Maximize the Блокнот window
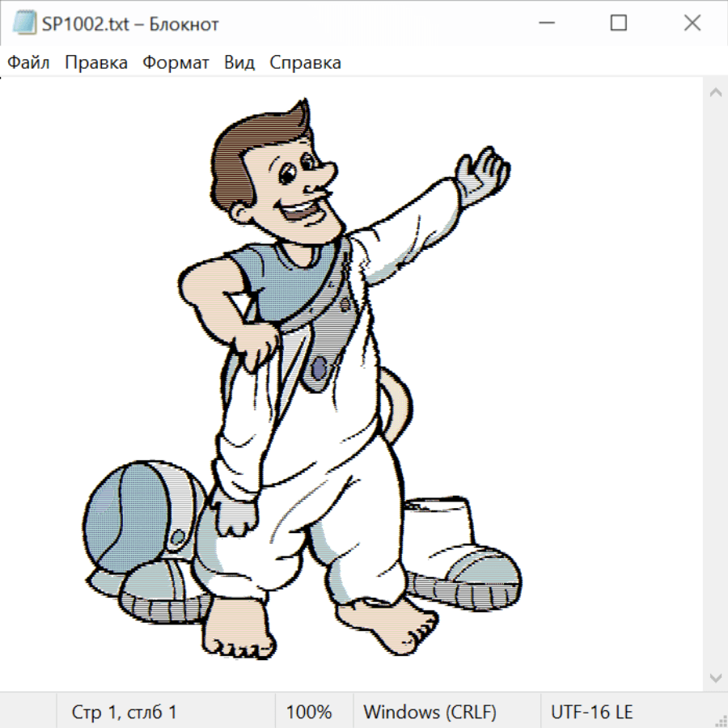728x728 pixels. (619, 23)
